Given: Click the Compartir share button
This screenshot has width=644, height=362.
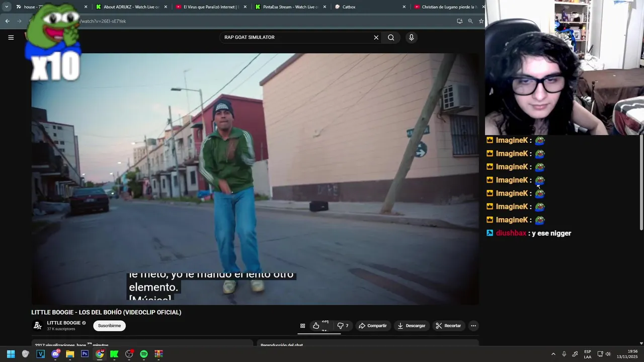Looking at the screenshot, I should (372, 326).
